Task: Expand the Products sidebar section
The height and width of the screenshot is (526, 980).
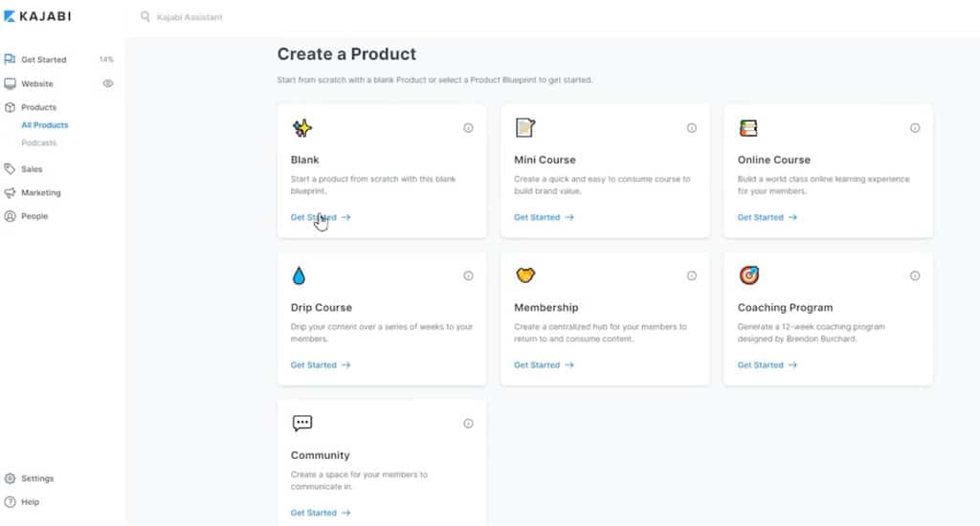Action: tap(38, 107)
